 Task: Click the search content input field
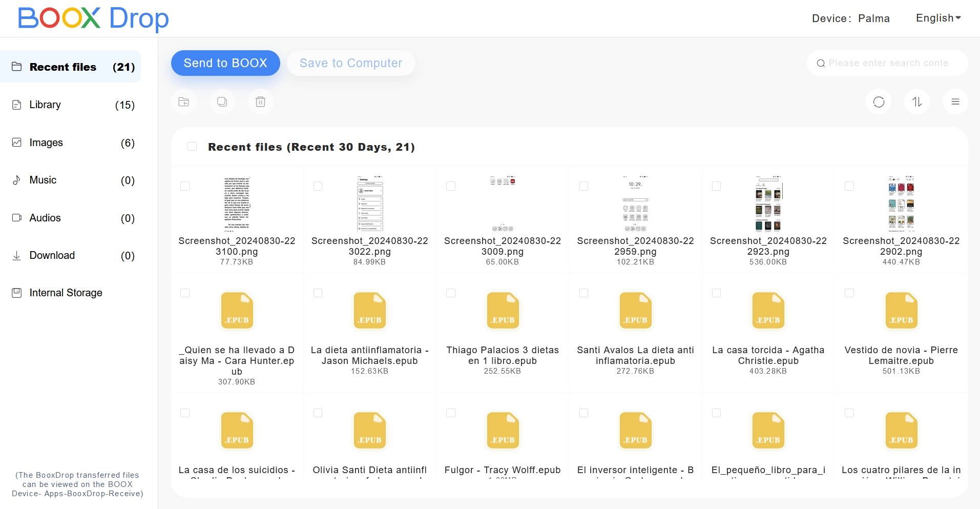[x=889, y=63]
